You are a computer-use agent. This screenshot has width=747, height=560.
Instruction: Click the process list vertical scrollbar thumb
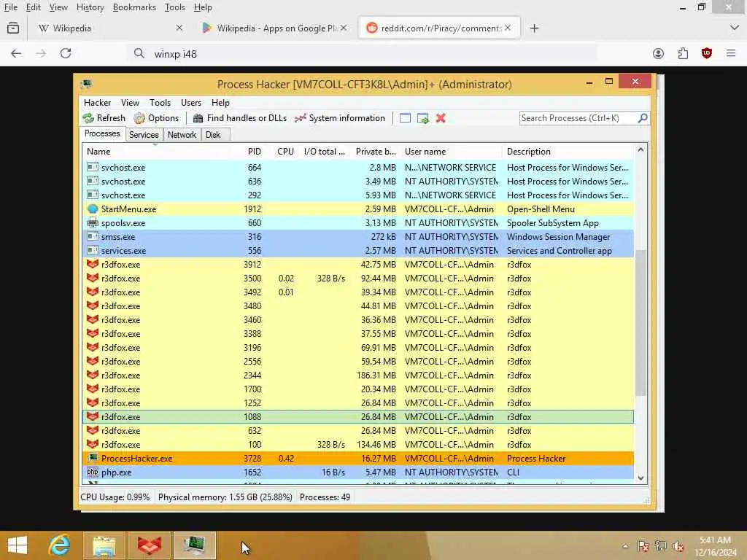[640, 322]
